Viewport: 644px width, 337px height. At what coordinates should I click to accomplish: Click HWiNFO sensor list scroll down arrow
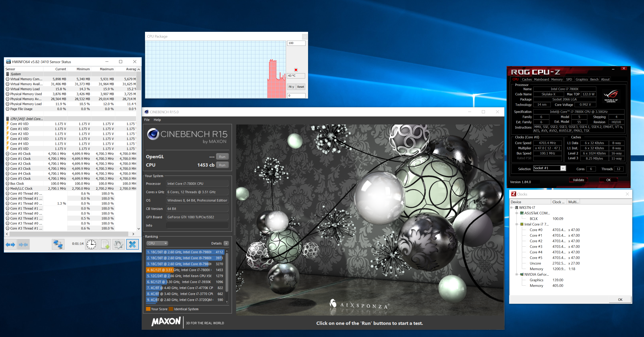pos(139,229)
